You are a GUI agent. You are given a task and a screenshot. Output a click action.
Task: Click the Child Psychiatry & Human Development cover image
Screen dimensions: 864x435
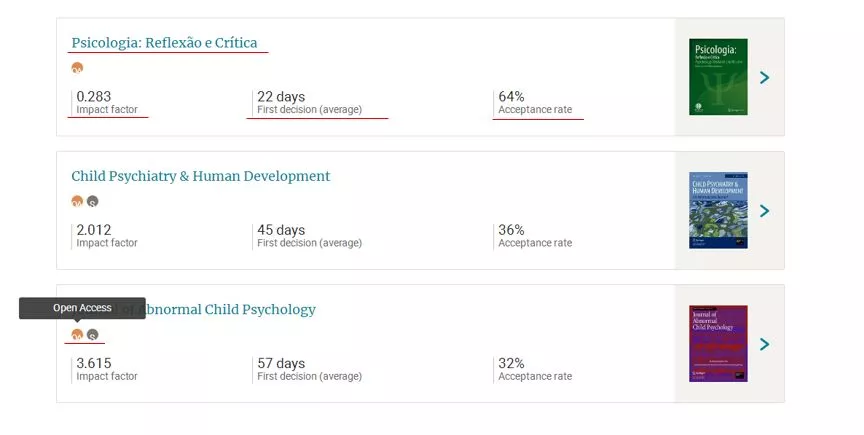(x=718, y=211)
